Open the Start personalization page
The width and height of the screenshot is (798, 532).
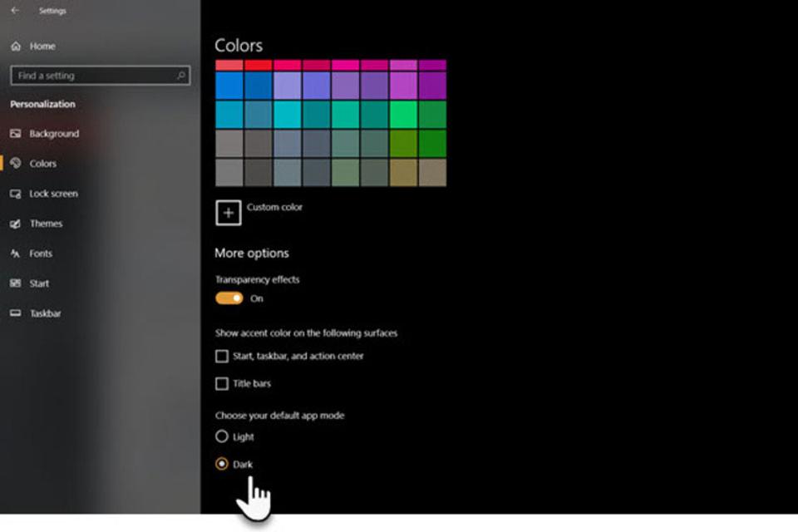coord(39,283)
